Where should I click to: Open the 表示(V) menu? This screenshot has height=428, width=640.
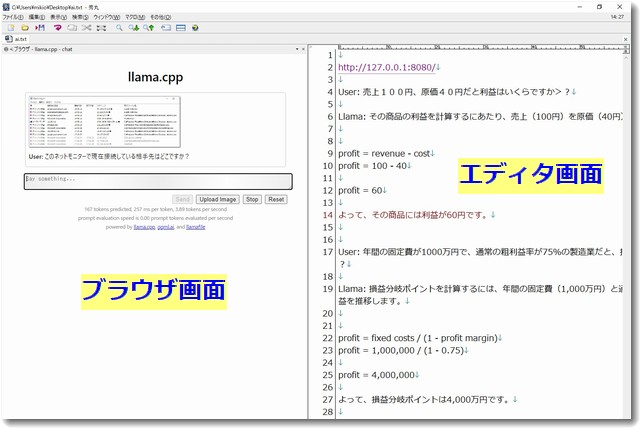pos(58,17)
